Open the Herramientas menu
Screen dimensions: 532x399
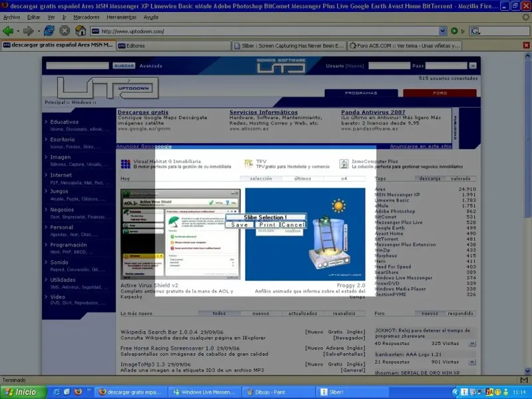[x=122, y=17]
